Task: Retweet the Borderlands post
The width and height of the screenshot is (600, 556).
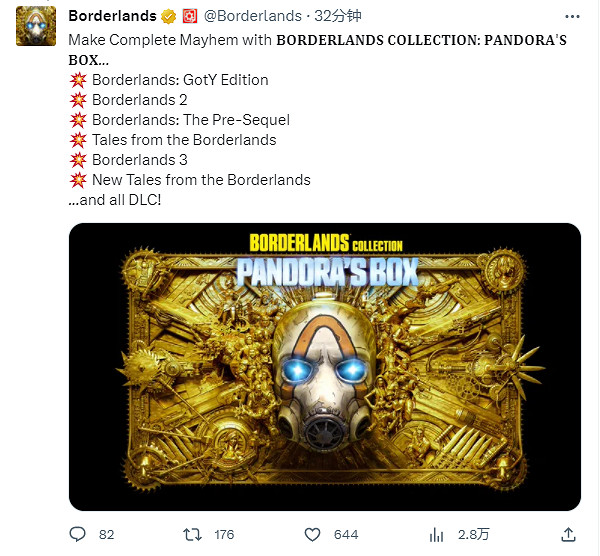Action: pos(192,535)
